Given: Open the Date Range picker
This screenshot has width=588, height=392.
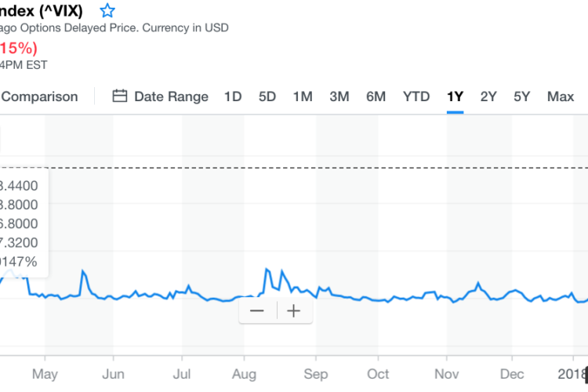Looking at the screenshot, I should coord(171,96).
